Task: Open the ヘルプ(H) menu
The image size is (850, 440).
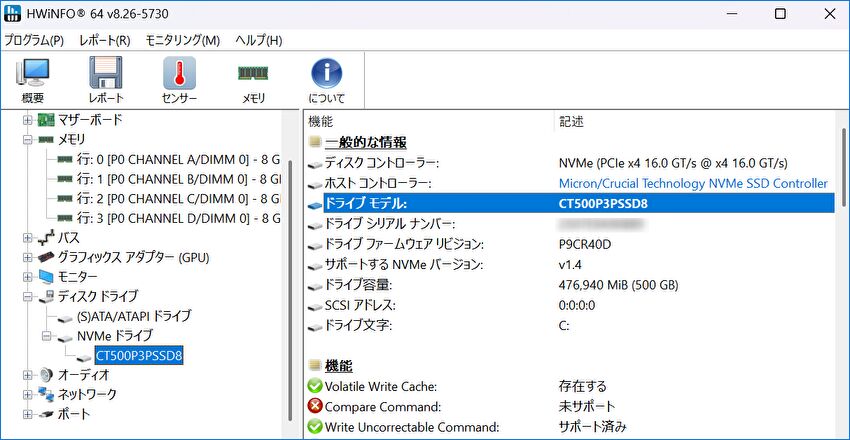Action: pos(258,40)
